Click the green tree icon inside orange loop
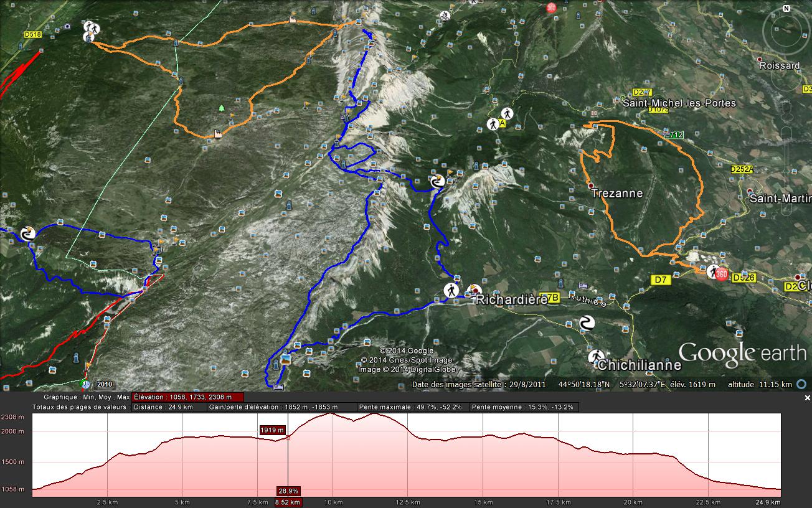This screenshot has height=508, width=812. click(x=221, y=108)
